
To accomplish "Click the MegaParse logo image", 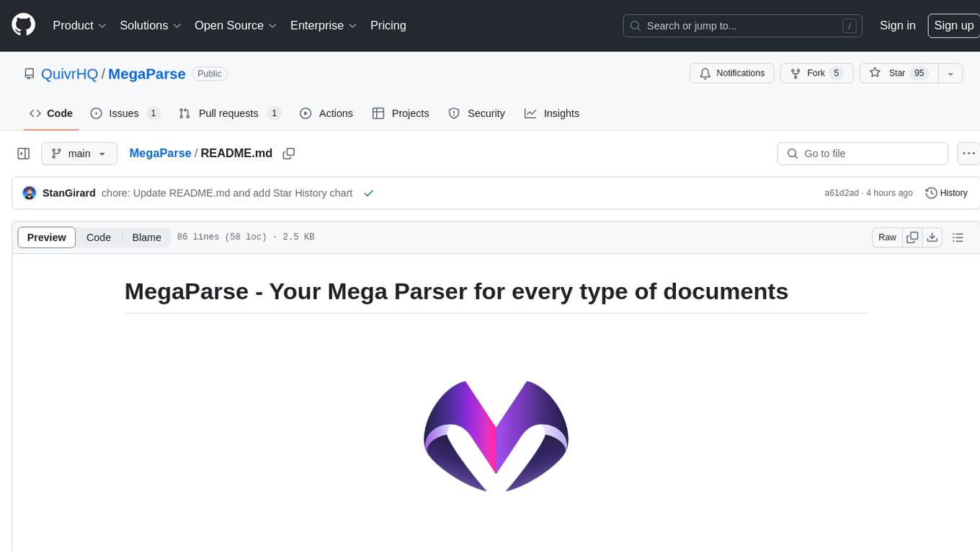I will tap(496, 436).
